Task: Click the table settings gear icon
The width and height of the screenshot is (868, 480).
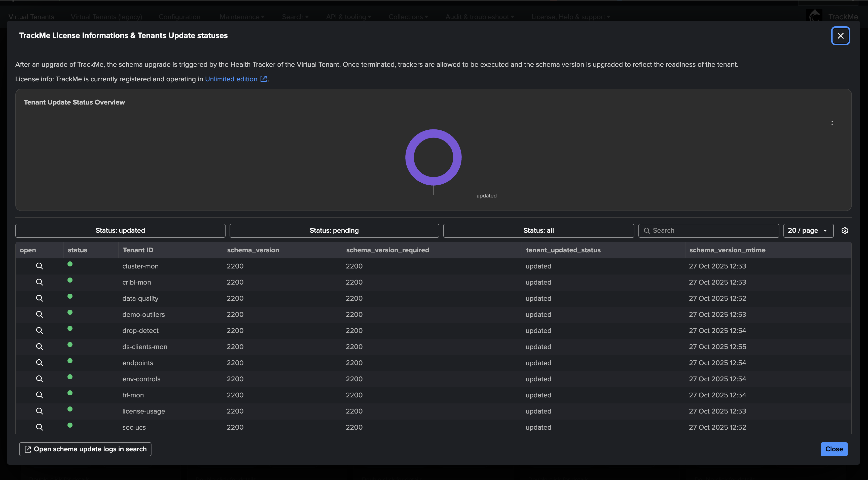Action: (844, 231)
